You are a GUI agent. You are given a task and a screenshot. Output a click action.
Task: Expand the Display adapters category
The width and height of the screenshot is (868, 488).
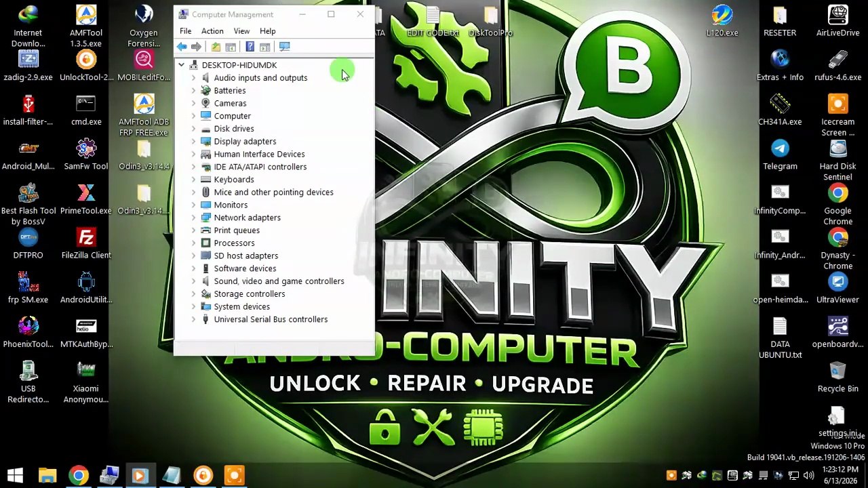[193, 142]
